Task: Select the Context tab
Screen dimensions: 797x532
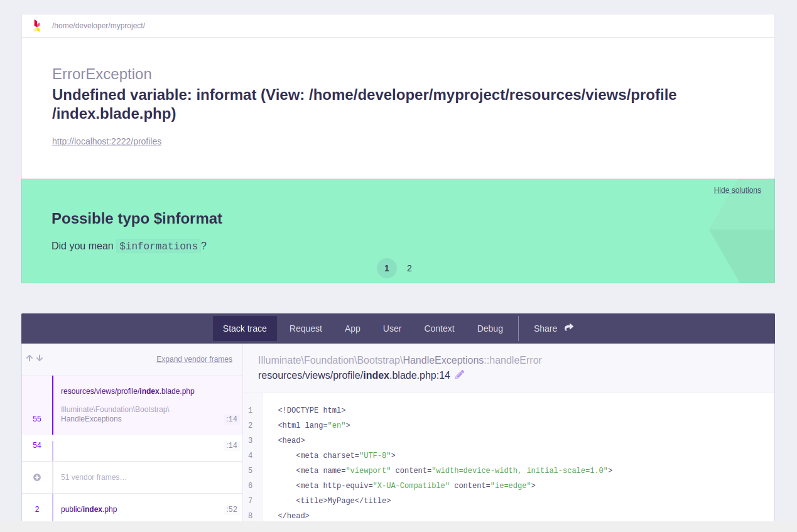Action: [x=439, y=328]
